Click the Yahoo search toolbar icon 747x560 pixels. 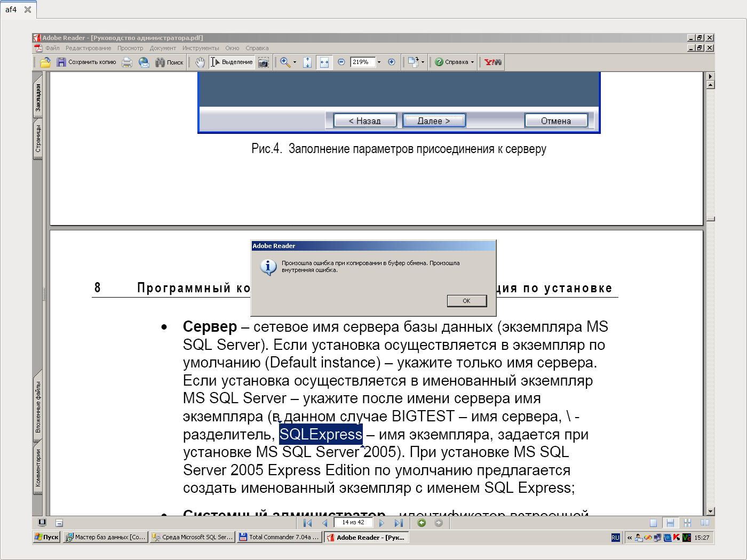pos(493,62)
